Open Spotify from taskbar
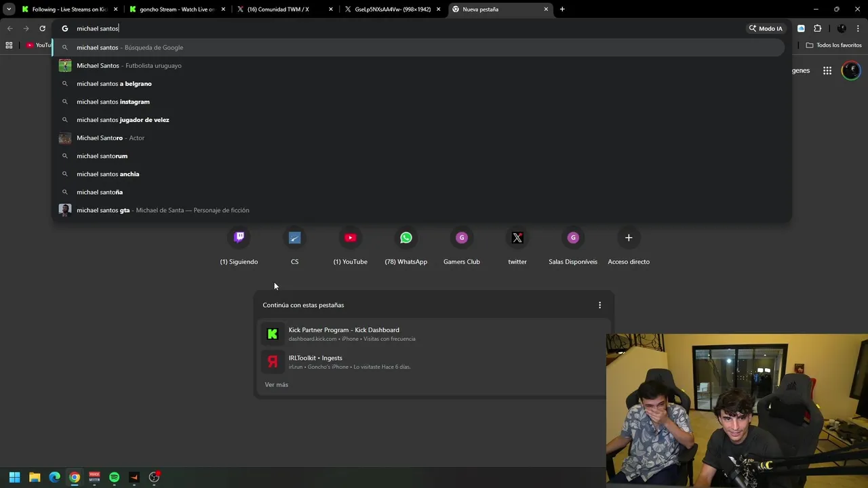The width and height of the screenshot is (868, 488). pyautogui.click(x=114, y=477)
